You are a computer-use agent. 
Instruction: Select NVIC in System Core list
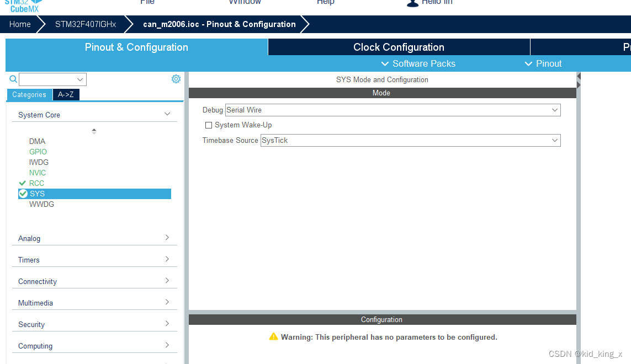38,173
